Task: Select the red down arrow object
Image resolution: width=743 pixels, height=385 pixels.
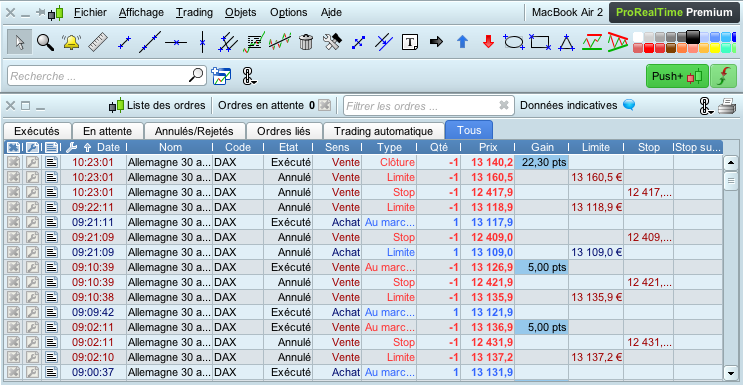Action: (x=488, y=42)
